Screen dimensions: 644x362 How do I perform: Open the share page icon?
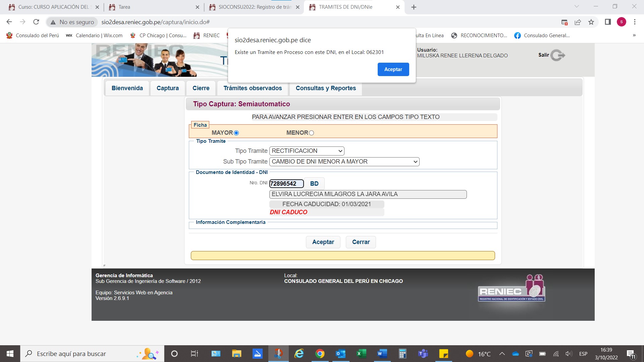point(578,22)
